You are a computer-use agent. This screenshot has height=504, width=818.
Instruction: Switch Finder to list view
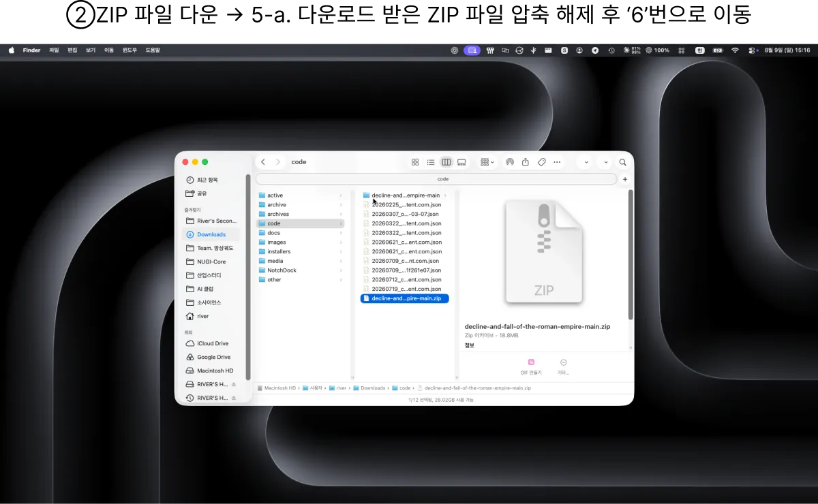point(431,162)
